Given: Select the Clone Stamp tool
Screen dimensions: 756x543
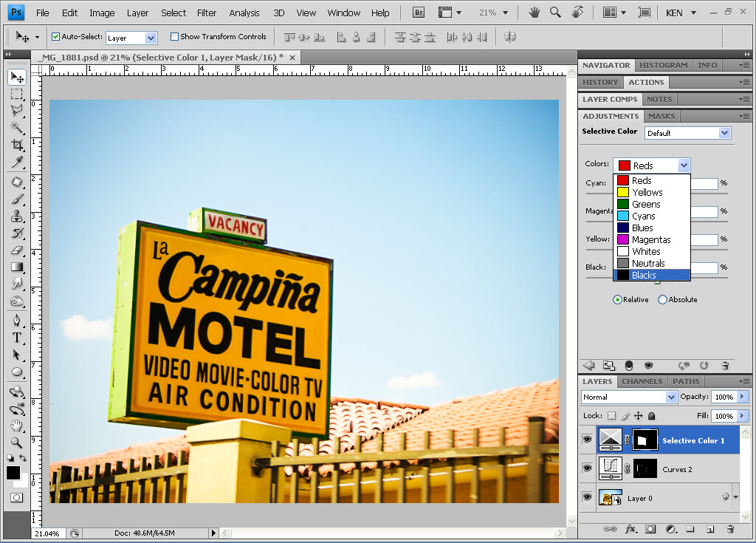Looking at the screenshot, I should (17, 216).
